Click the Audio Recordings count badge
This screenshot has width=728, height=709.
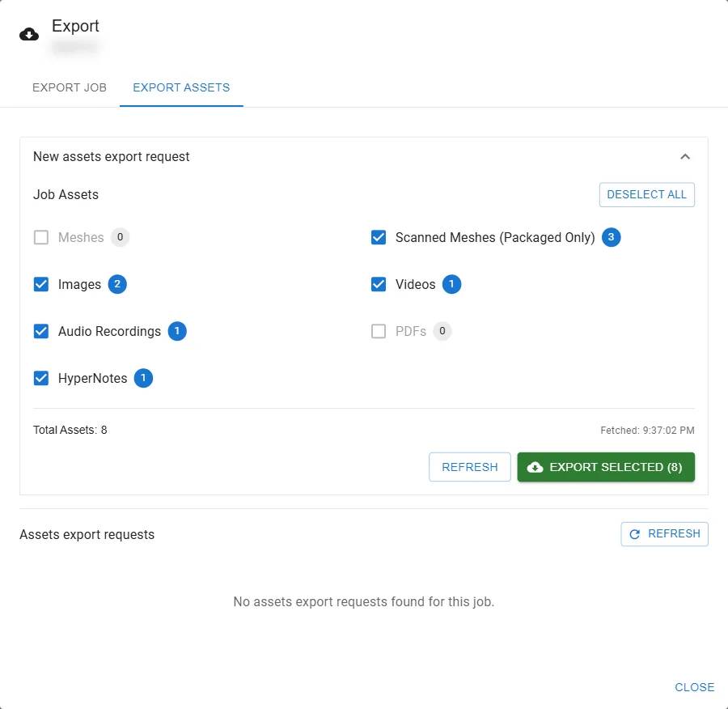coord(177,331)
